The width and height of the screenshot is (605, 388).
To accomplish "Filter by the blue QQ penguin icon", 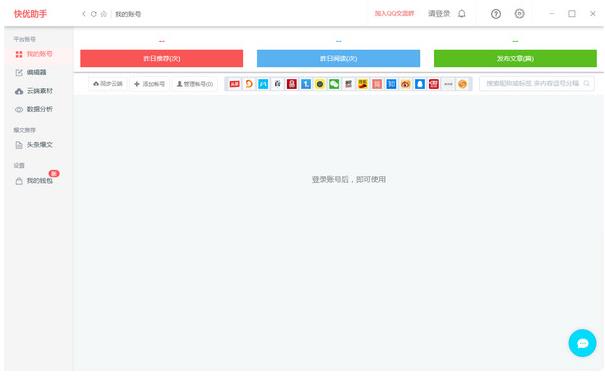I will [420, 84].
